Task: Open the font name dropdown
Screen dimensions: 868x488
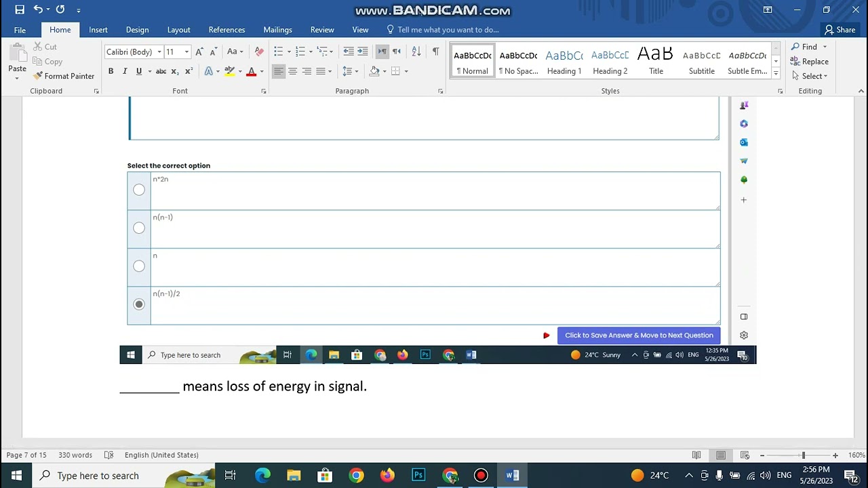Action: click(x=159, y=52)
